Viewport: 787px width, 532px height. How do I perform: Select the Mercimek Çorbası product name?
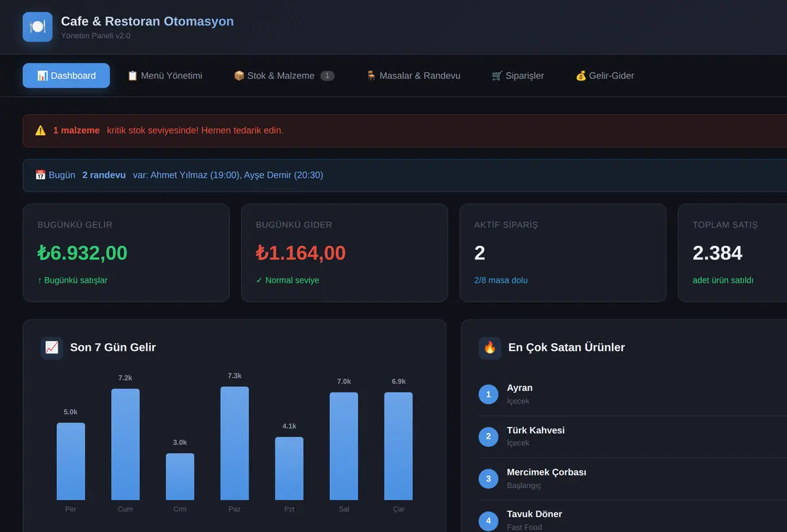tap(546, 472)
